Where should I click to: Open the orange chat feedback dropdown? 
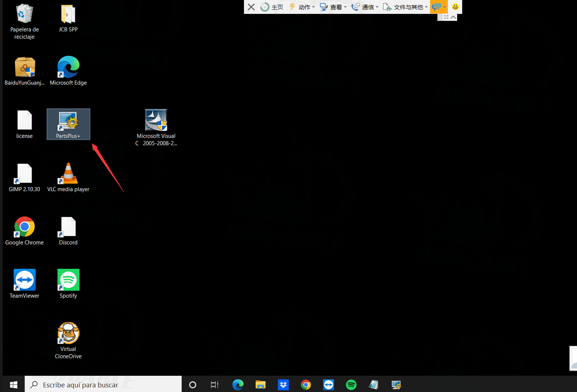click(439, 7)
